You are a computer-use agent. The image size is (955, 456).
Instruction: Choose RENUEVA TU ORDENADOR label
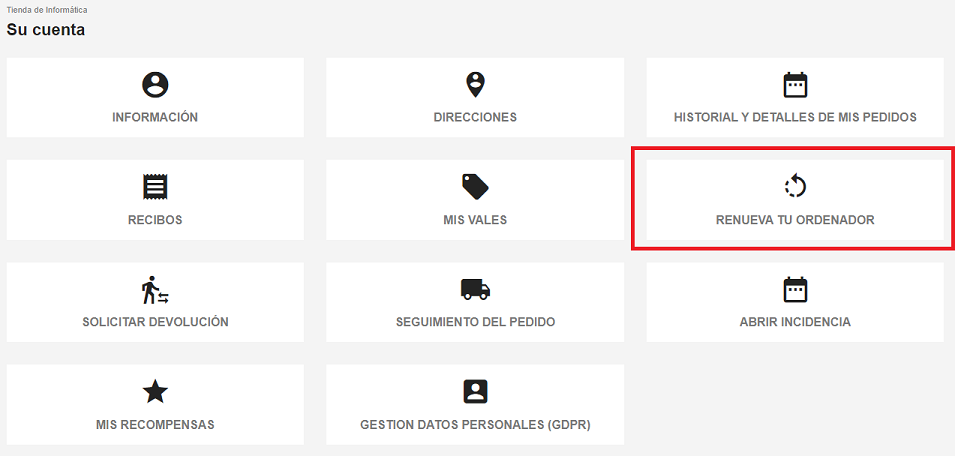[x=795, y=220]
